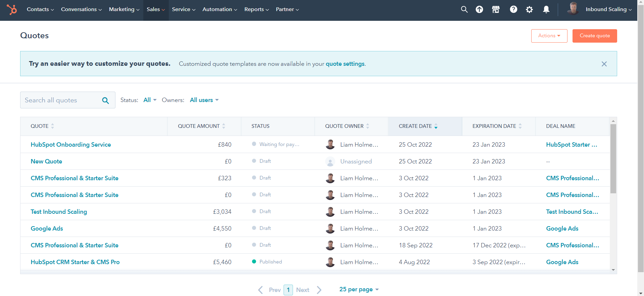644x296 pixels.
Task: Open the Sales menu
Action: click(156, 9)
